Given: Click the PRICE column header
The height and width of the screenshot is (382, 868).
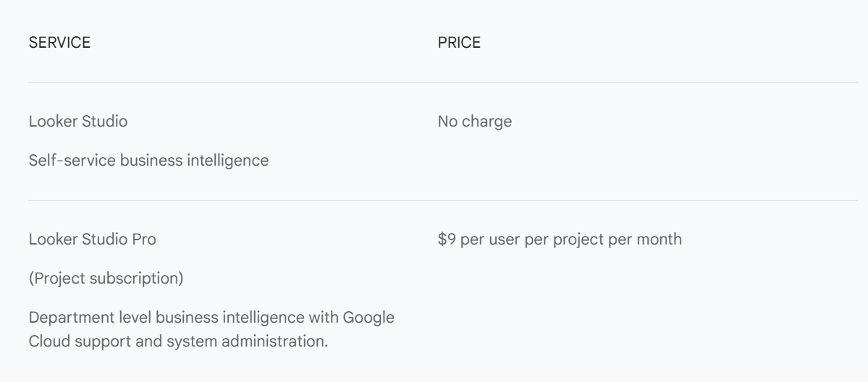Looking at the screenshot, I should tap(459, 43).
